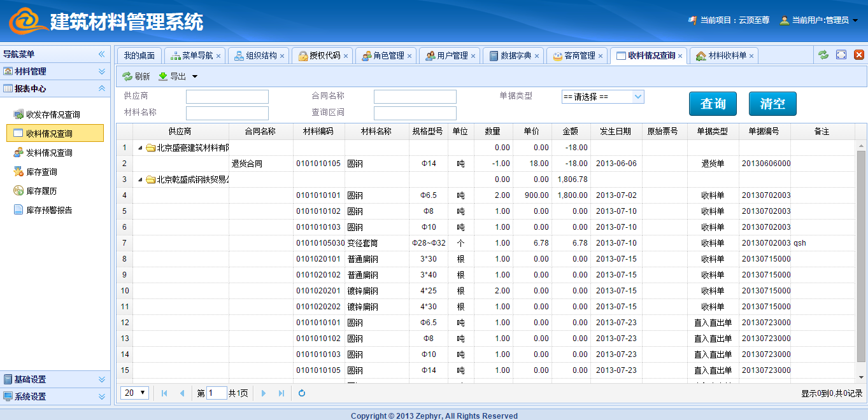Sort by the 金额 column header
The width and height of the screenshot is (868, 420).
tap(571, 132)
